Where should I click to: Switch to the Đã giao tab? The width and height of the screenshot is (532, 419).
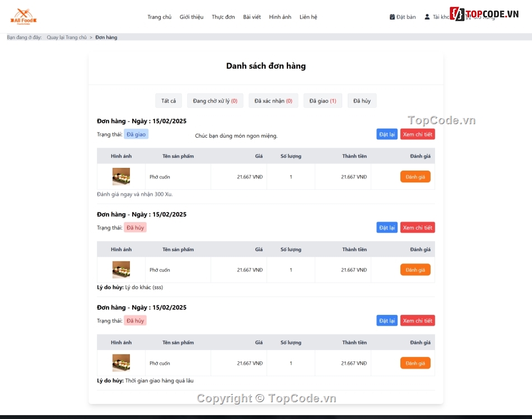pyautogui.click(x=323, y=101)
